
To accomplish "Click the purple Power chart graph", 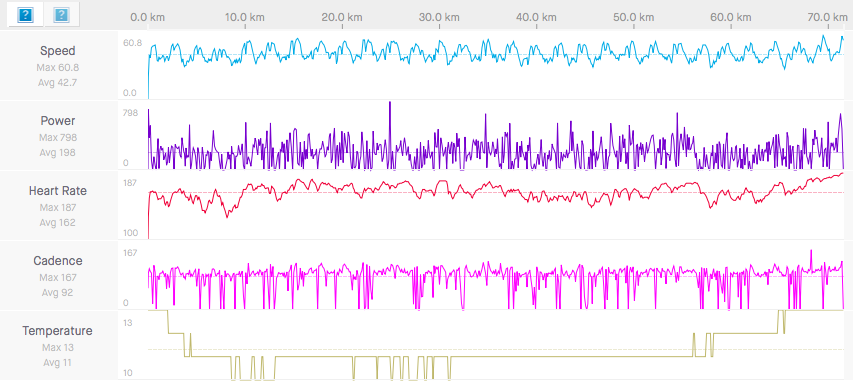I will tap(496, 136).
